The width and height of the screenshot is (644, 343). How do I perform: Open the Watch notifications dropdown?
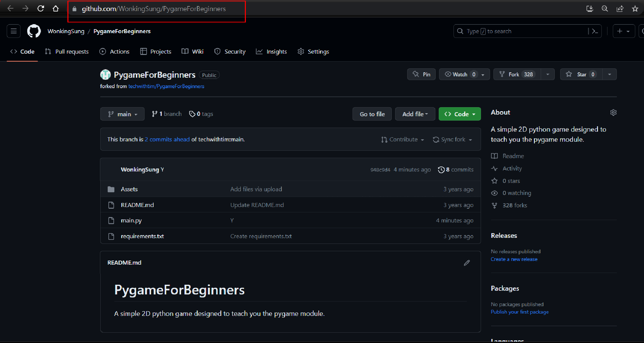(x=465, y=74)
